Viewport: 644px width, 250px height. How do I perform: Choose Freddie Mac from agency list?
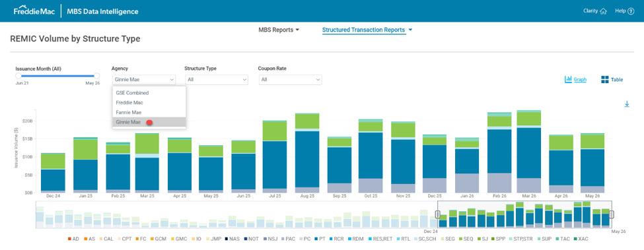(x=149, y=102)
